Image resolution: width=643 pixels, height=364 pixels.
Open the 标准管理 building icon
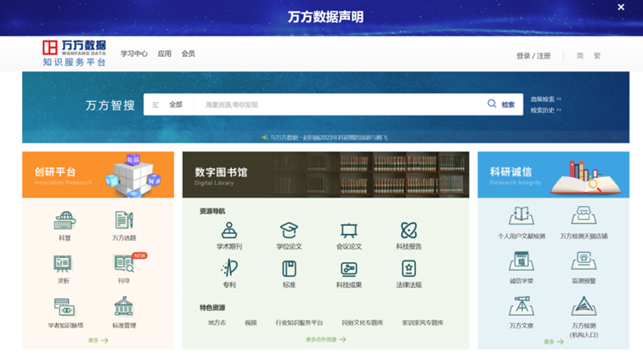click(x=124, y=306)
